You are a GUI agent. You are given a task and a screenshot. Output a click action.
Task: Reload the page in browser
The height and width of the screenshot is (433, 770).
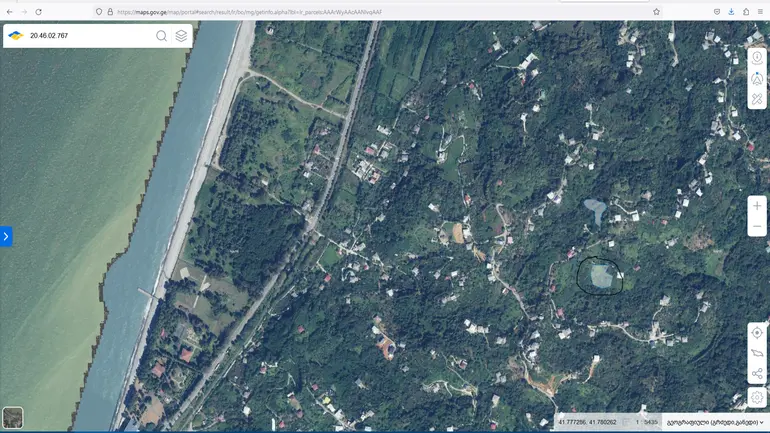pyautogui.click(x=38, y=12)
